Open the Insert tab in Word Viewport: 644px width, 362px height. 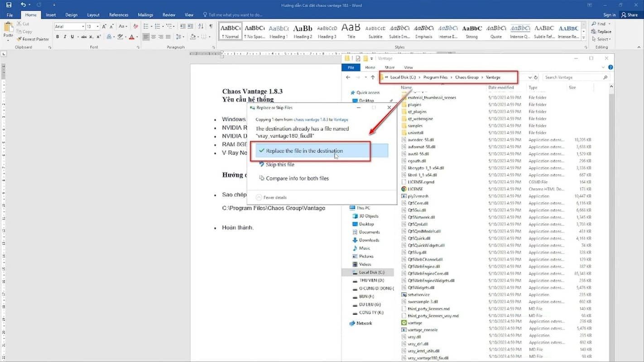click(x=51, y=15)
